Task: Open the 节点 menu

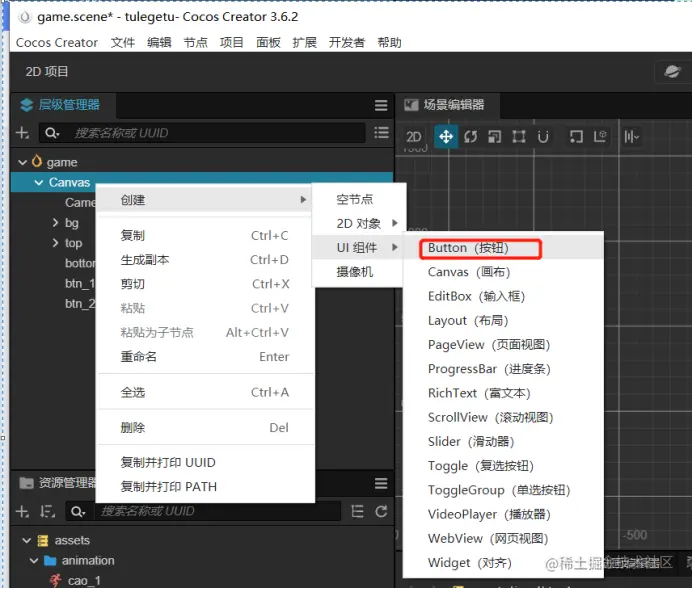Action: coord(196,42)
